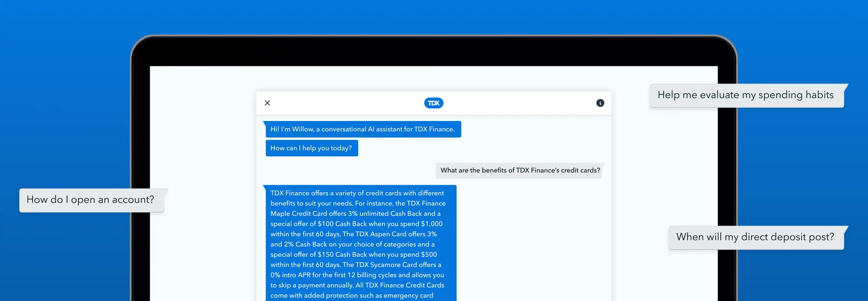Click the "How can I help you today?" message

pos(311,148)
